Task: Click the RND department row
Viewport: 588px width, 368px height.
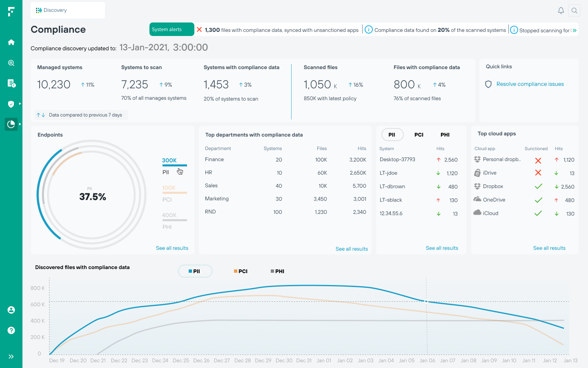Action: (x=285, y=212)
